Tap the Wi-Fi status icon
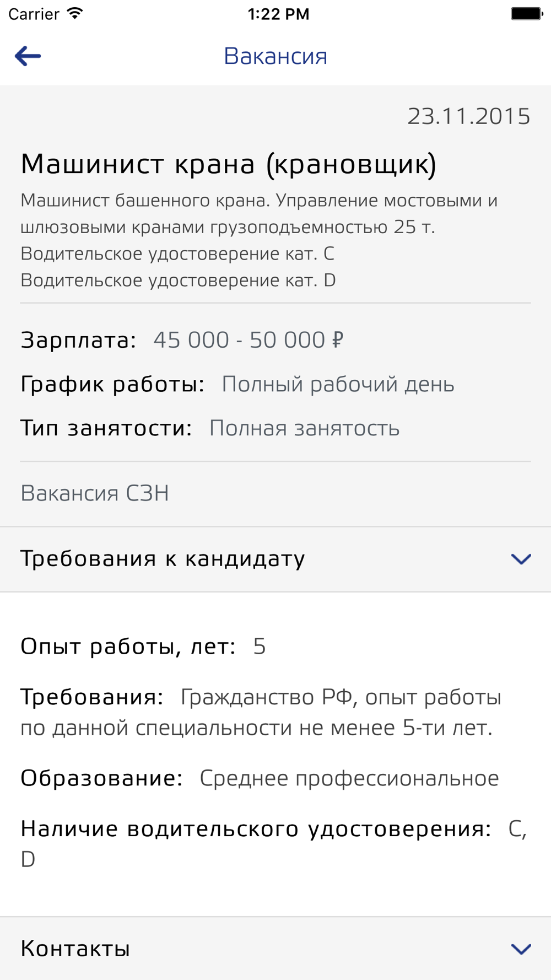 tap(75, 14)
